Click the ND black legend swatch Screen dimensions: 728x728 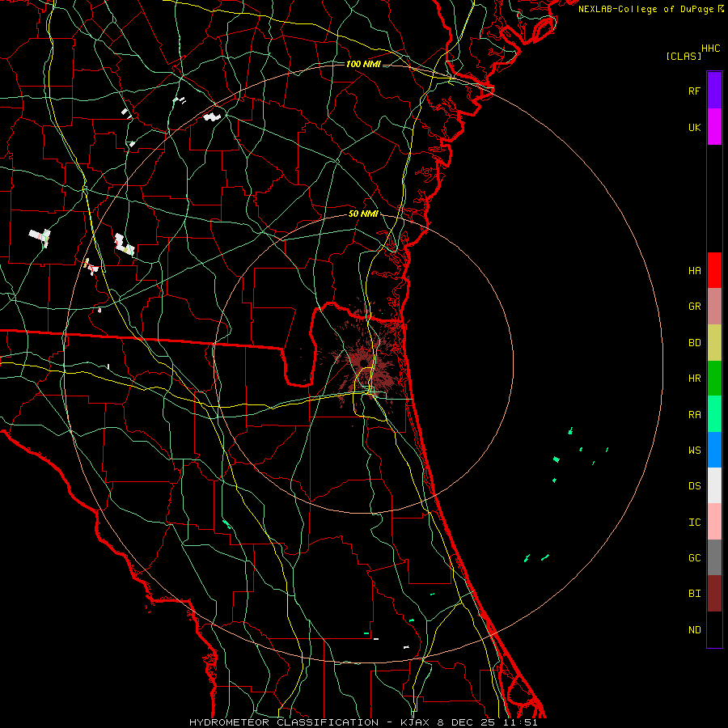[714, 629]
